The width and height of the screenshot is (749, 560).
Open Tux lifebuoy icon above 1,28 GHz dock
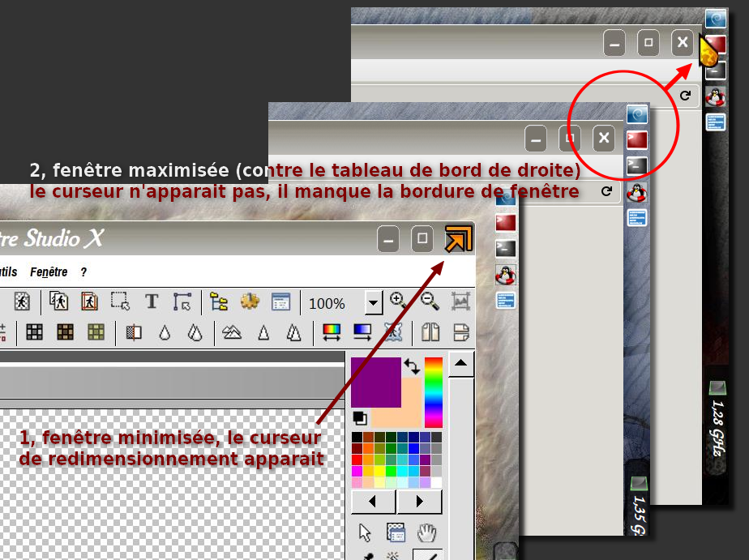[716, 97]
